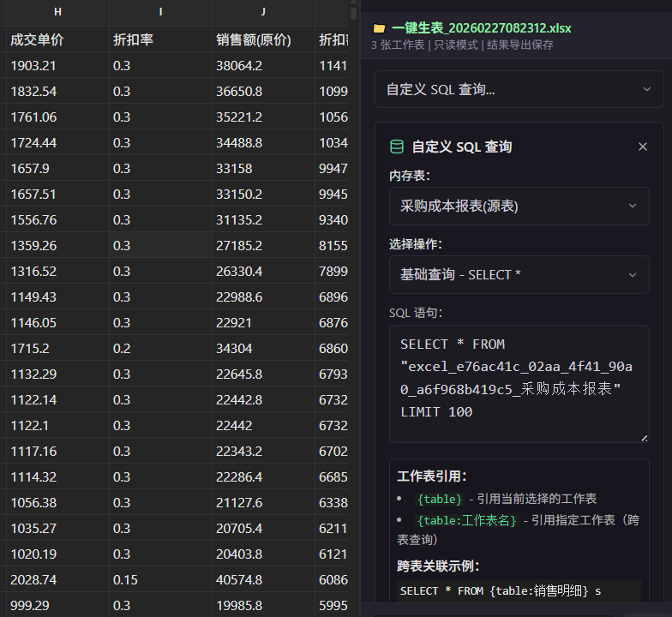Select cell with value 35221.2
Viewport: 672px width, 617px height.
click(264, 117)
